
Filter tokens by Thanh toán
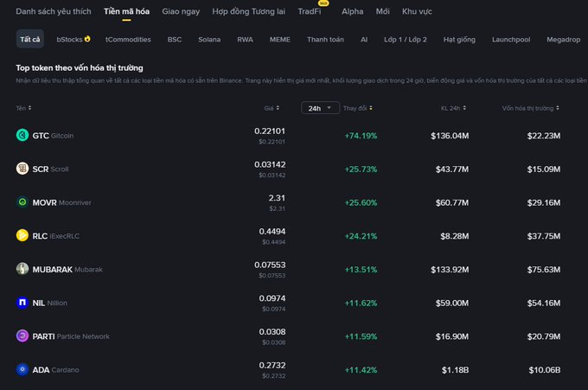(325, 40)
